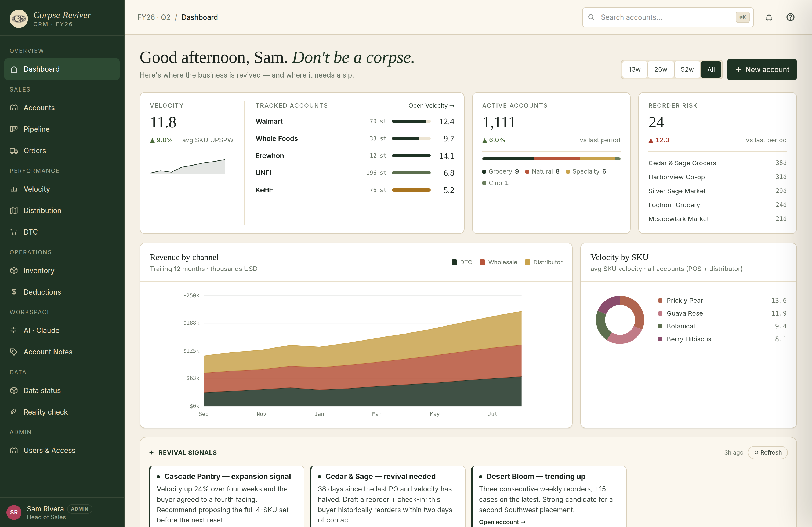Click the Grocery segment legend label
Viewport: 812px width, 527px height.
click(x=500, y=171)
